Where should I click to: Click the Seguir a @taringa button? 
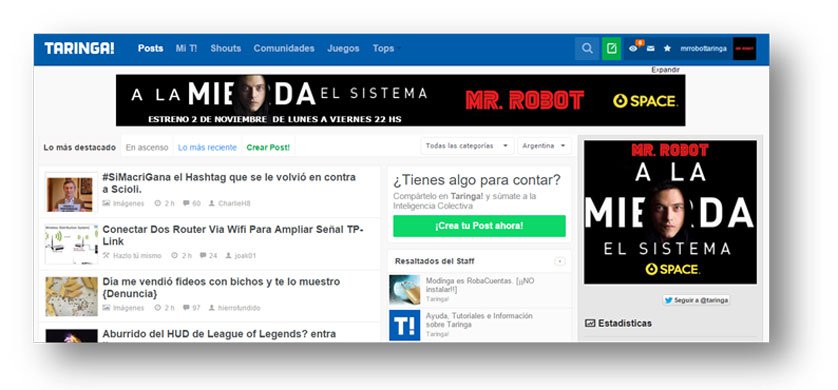[696, 300]
